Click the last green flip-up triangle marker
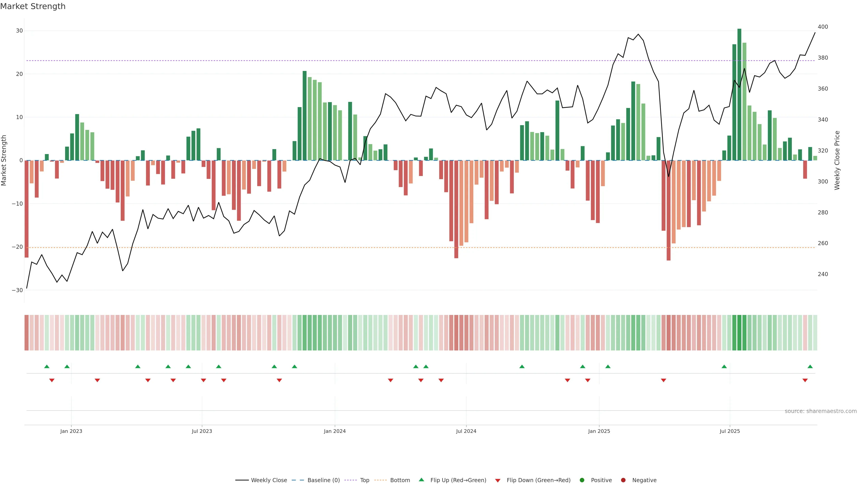Screen dimensions: 868x488 tap(810, 366)
